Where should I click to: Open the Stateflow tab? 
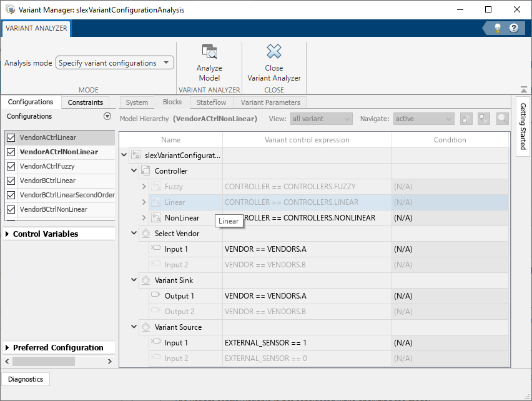[211, 102]
